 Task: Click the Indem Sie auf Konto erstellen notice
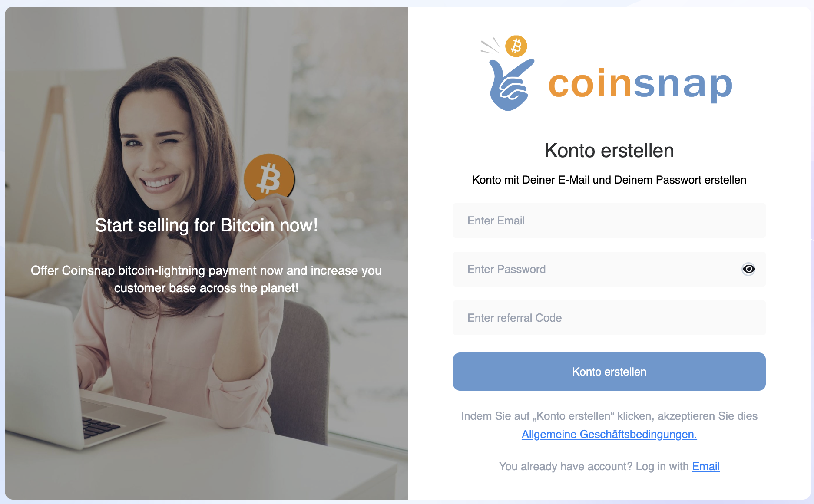[609, 416]
